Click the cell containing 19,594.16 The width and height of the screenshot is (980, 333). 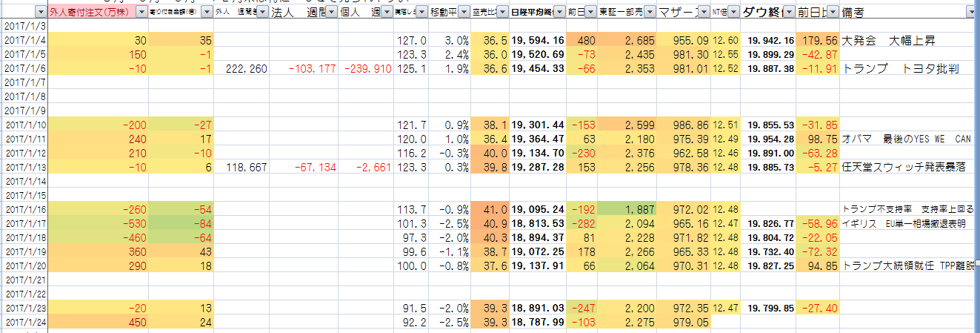[537, 40]
